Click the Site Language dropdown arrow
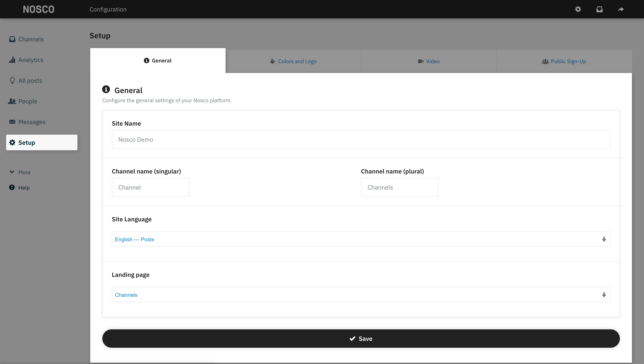Viewport: 644px width, 364px height. click(604, 239)
